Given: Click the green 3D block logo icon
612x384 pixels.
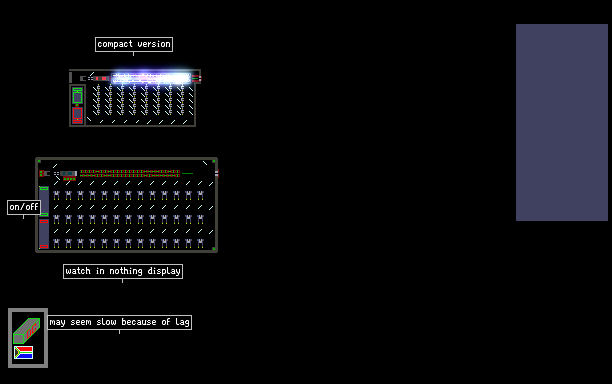Looking at the screenshot, I should click(x=27, y=331).
